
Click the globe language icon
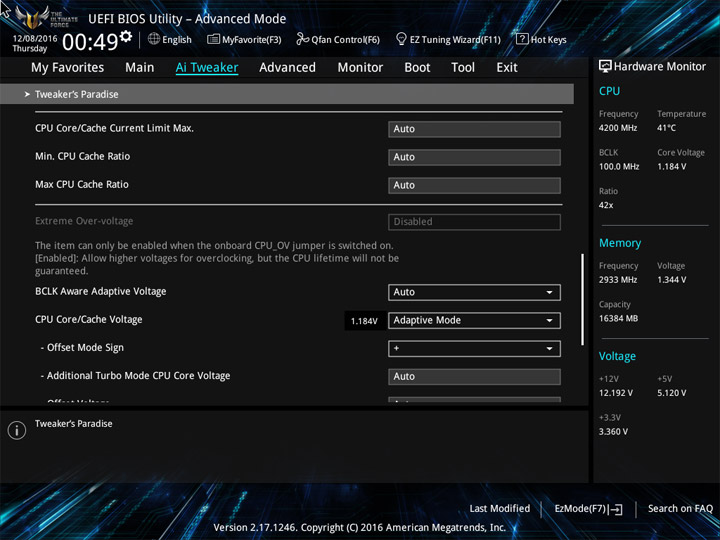(x=154, y=39)
